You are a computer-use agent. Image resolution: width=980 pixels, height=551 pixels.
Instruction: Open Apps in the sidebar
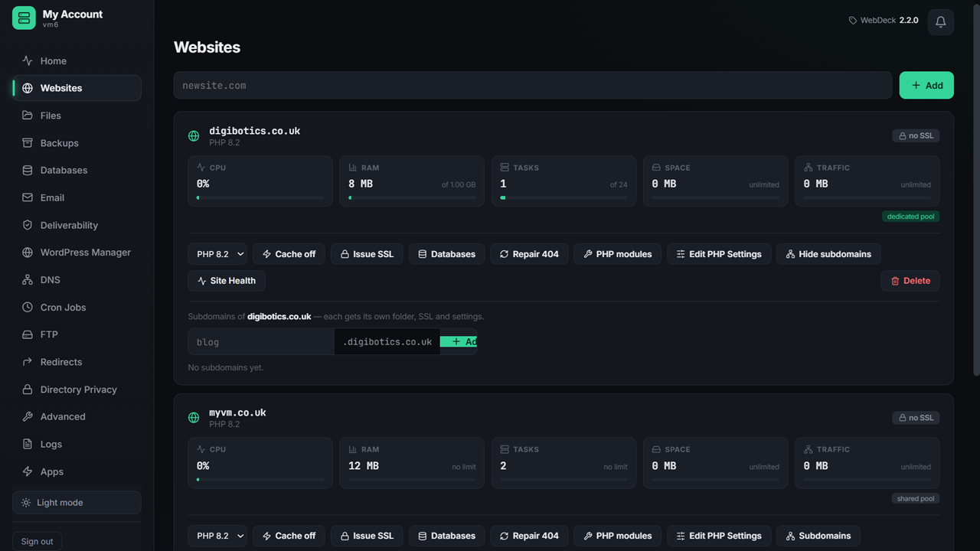pos(77,471)
